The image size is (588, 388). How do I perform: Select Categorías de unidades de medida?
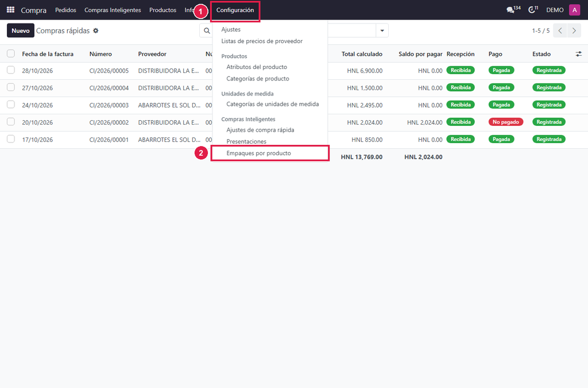click(x=273, y=104)
